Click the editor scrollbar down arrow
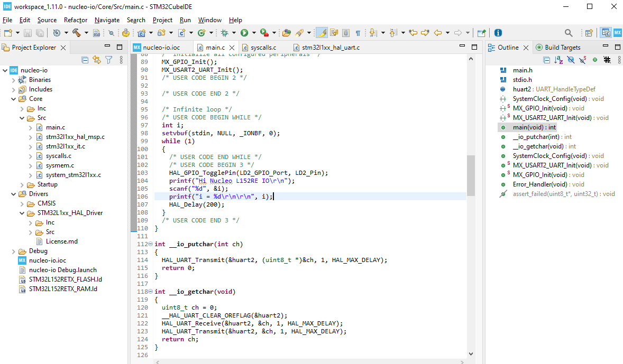Screen dimensions: 623x364 coord(471,353)
